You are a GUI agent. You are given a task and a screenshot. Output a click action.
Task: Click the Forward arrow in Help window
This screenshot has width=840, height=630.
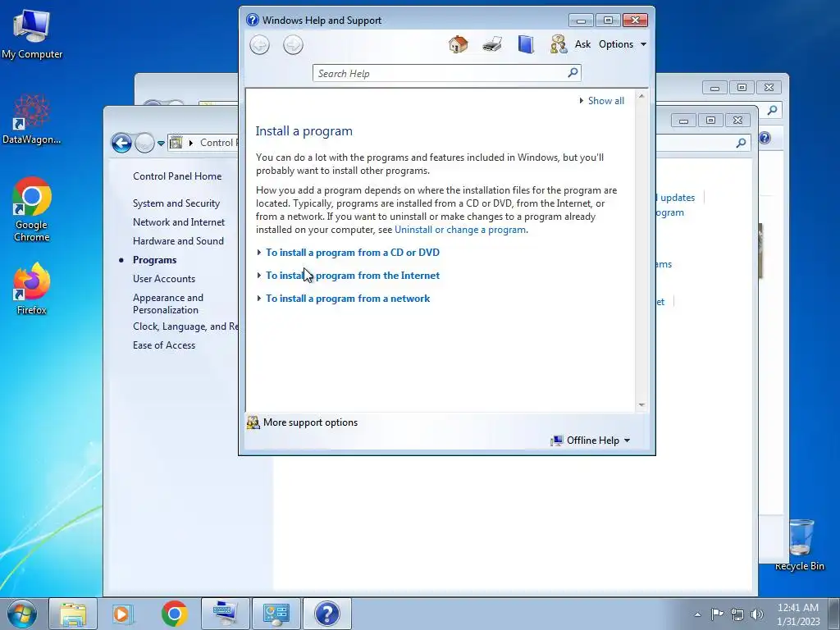pyautogui.click(x=293, y=44)
